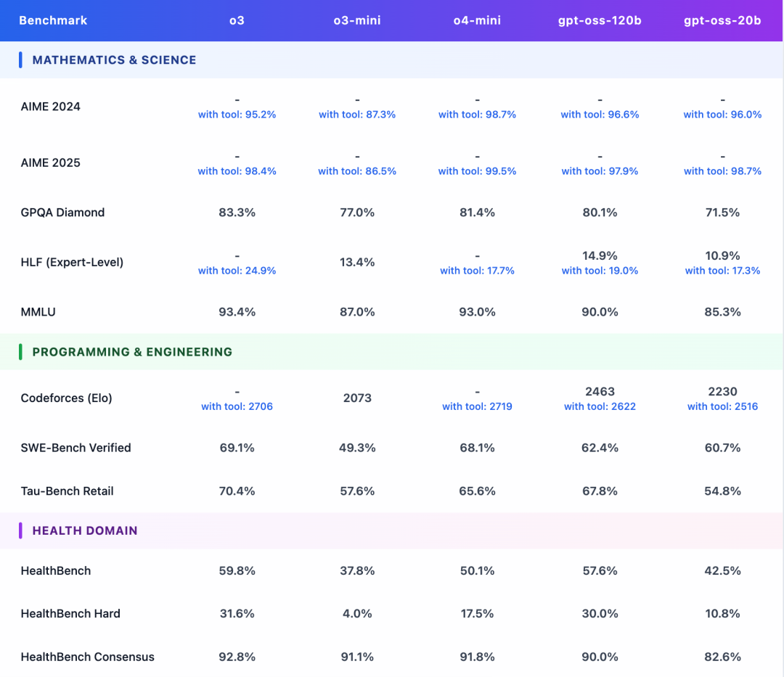Screen dimensions: 784x677
Task: Click the "with tool: 99.5%" link
Action: pos(477,171)
